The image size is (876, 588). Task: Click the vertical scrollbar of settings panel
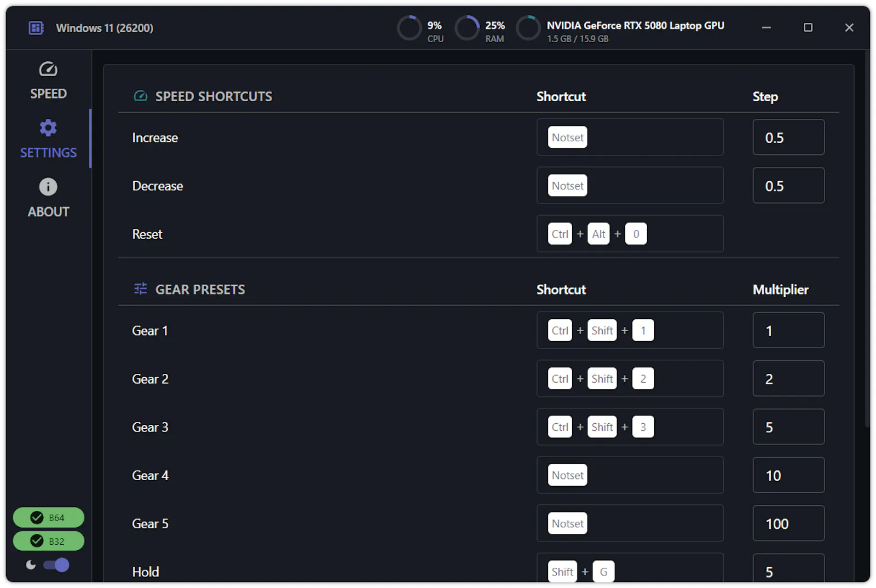tap(867, 239)
